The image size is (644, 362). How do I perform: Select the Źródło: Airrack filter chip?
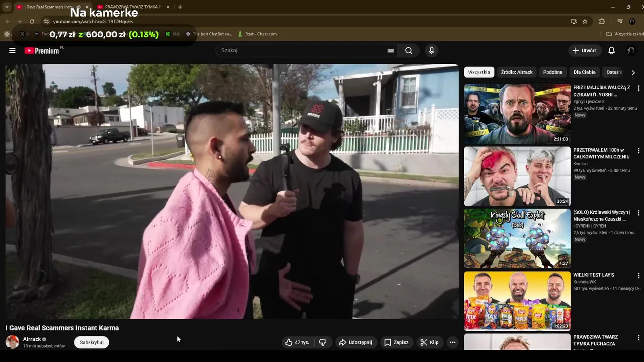tap(517, 72)
